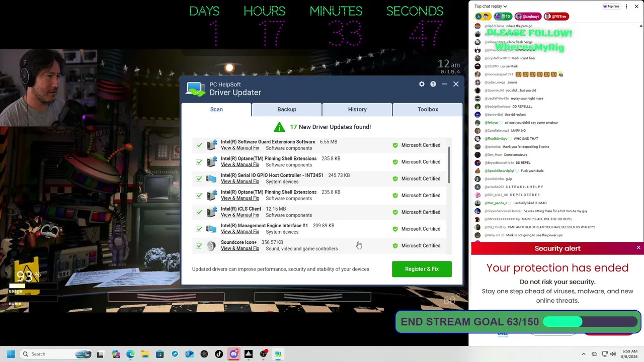Image resolution: width=644 pixels, height=362 pixels.
Task: Show hidden system tray icons
Action: (584, 354)
